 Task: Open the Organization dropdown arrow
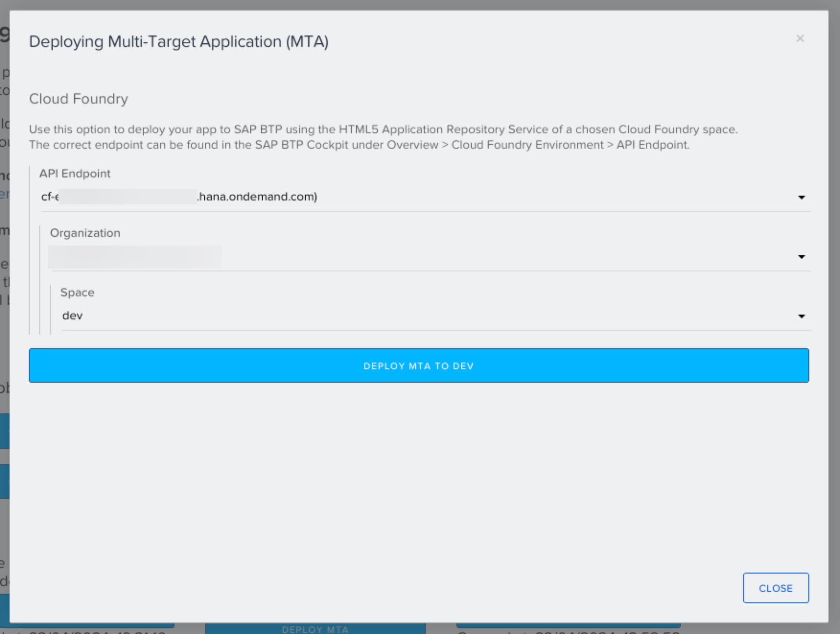pyautogui.click(x=801, y=257)
